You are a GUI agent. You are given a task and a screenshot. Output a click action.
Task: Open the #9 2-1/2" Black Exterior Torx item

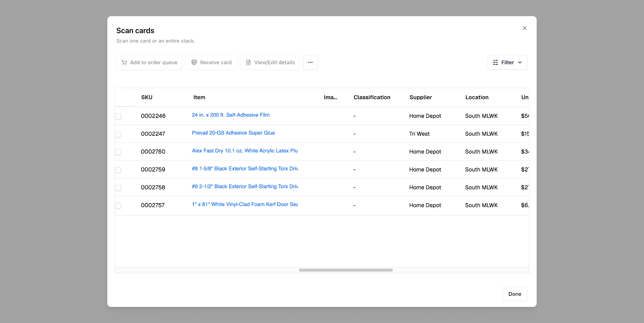click(x=245, y=186)
